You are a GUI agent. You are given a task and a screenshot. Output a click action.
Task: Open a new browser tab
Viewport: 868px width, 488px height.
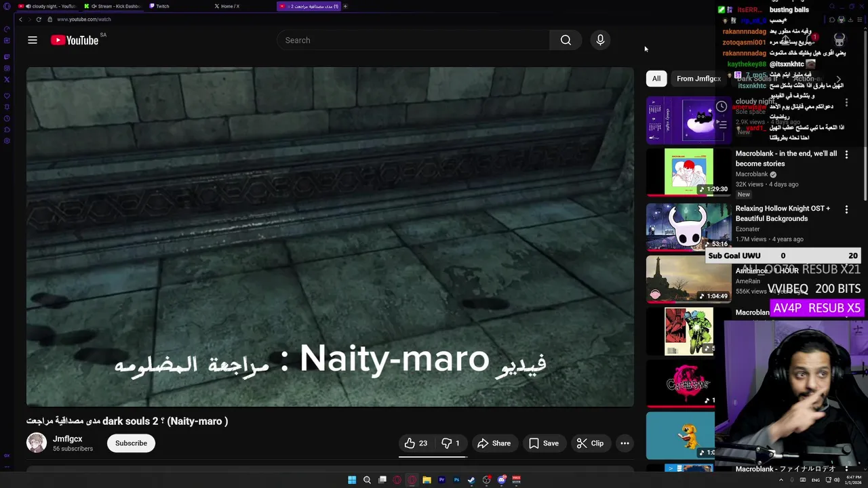345,6
